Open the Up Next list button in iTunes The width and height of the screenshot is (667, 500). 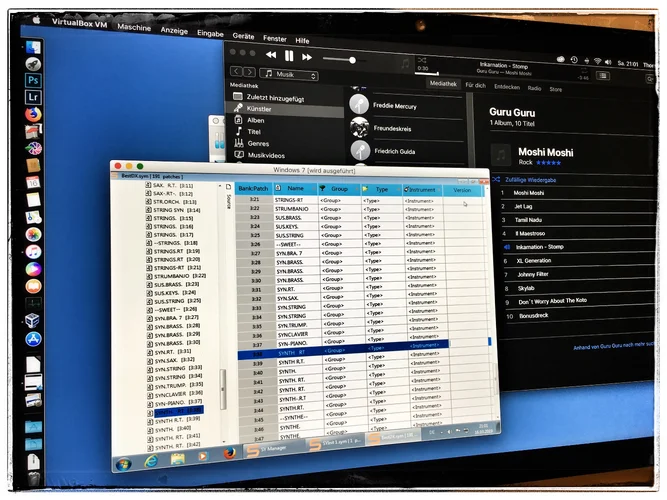pos(602,76)
